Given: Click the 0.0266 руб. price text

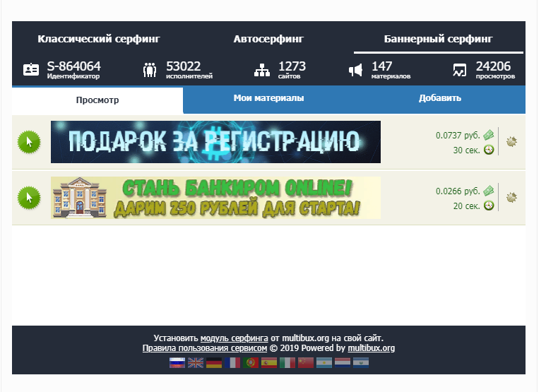Looking at the screenshot, I should pyautogui.click(x=458, y=191).
